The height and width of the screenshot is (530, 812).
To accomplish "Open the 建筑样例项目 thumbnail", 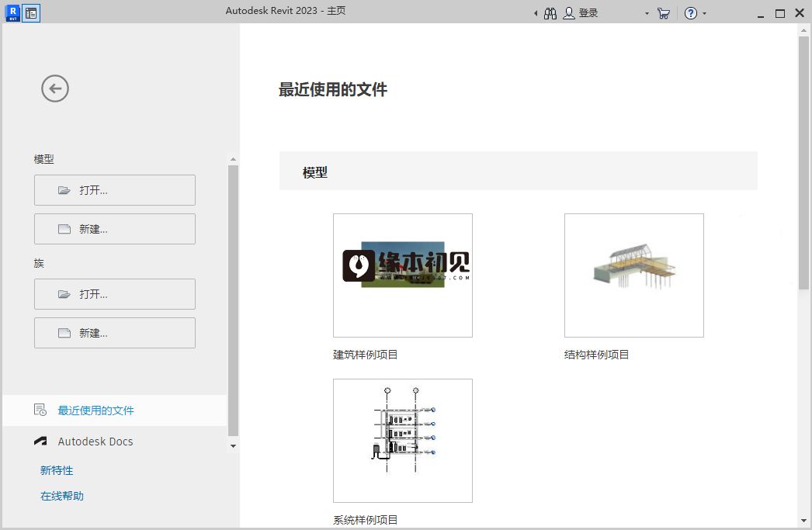I will click(x=403, y=275).
